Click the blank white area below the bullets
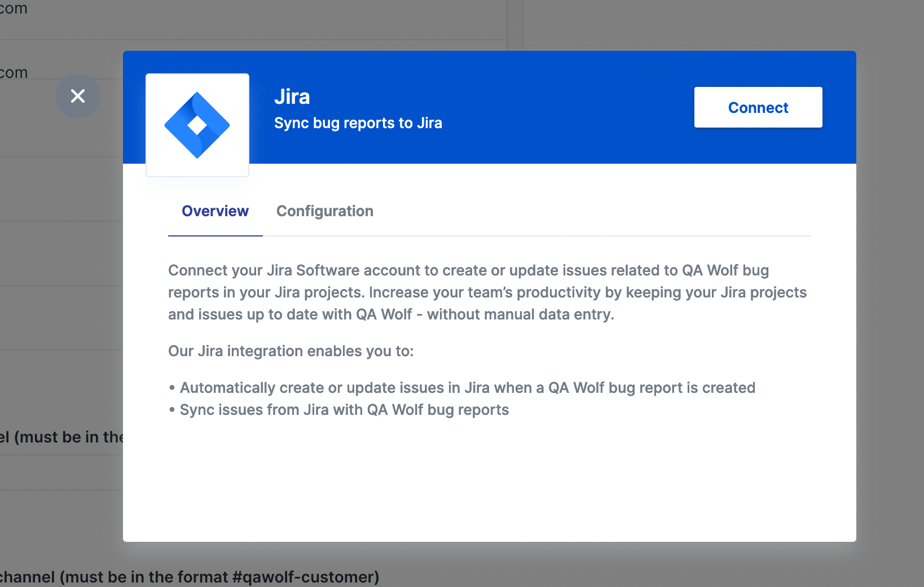 [490, 480]
